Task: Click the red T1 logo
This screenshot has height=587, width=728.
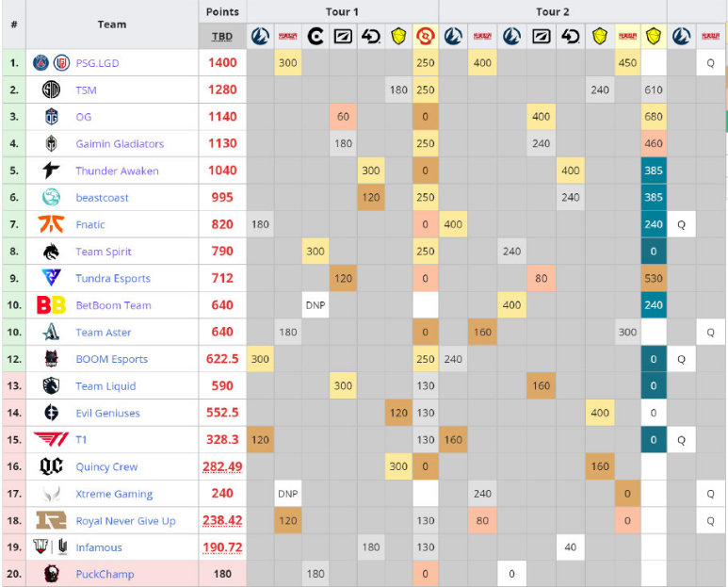Action: click(x=51, y=439)
